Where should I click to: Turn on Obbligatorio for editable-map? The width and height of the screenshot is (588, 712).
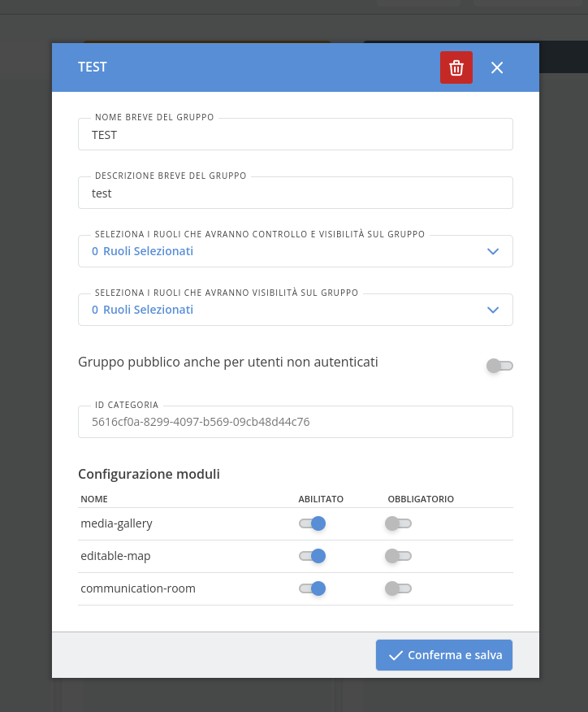[x=398, y=556]
